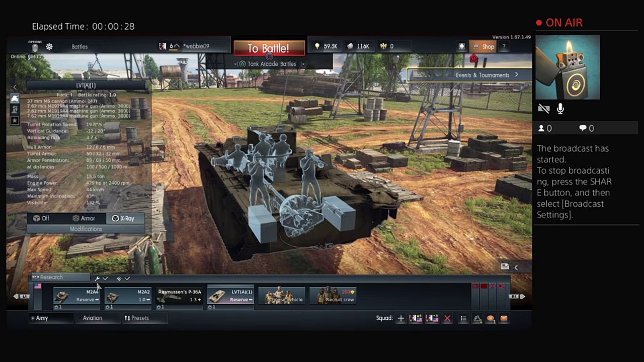The height and width of the screenshot is (362, 644).
Task: Select the M2A4 crew slot
Action: tap(76, 297)
